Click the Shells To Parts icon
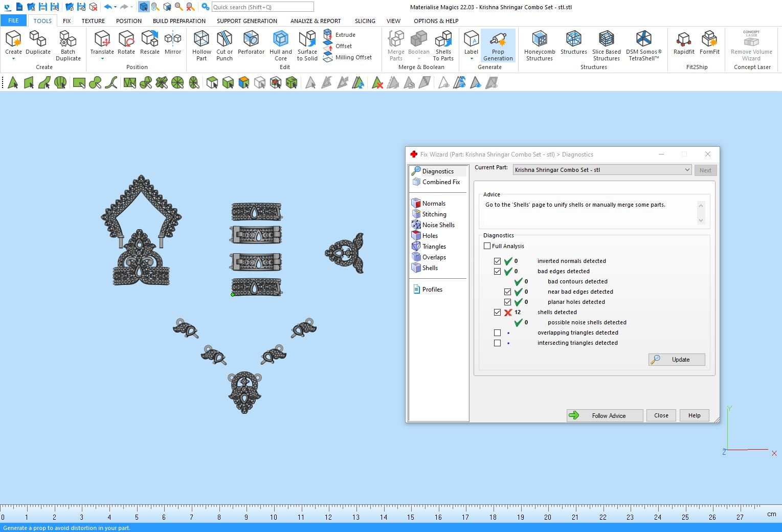782x532 pixels. click(443, 45)
